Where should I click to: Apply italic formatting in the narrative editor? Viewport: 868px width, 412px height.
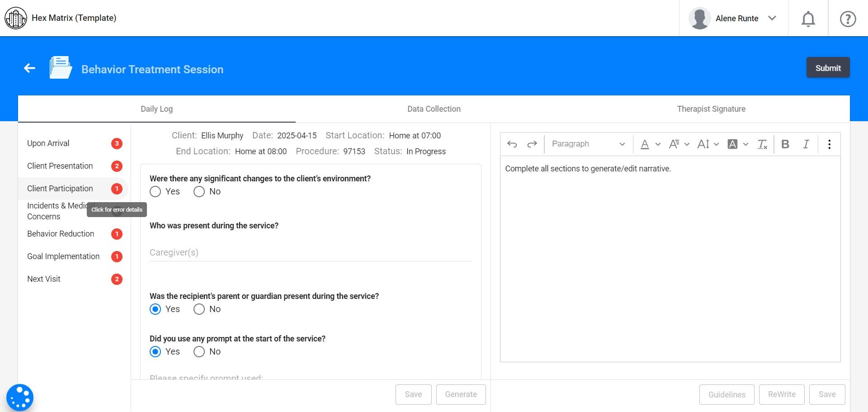click(806, 144)
